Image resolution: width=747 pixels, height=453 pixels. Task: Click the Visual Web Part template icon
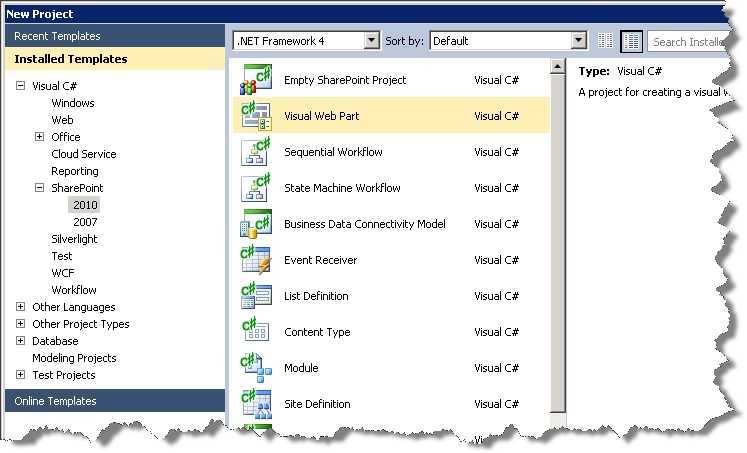(x=256, y=116)
